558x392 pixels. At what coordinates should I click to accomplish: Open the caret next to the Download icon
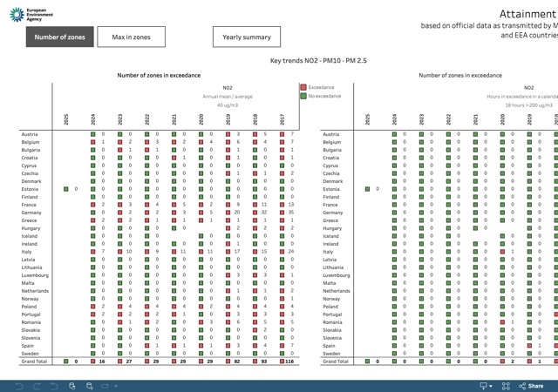(x=491, y=386)
